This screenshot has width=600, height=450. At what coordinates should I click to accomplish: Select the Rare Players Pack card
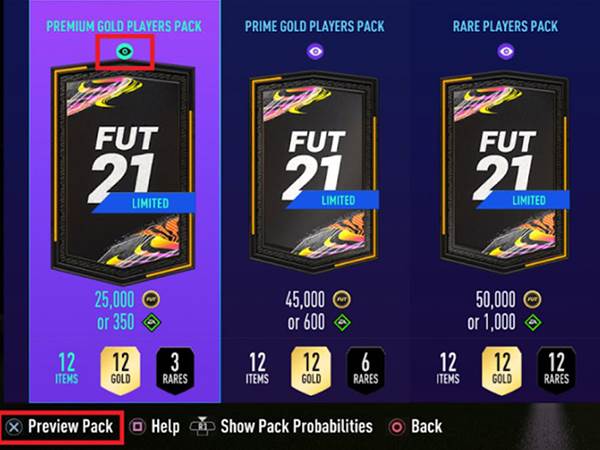click(505, 172)
